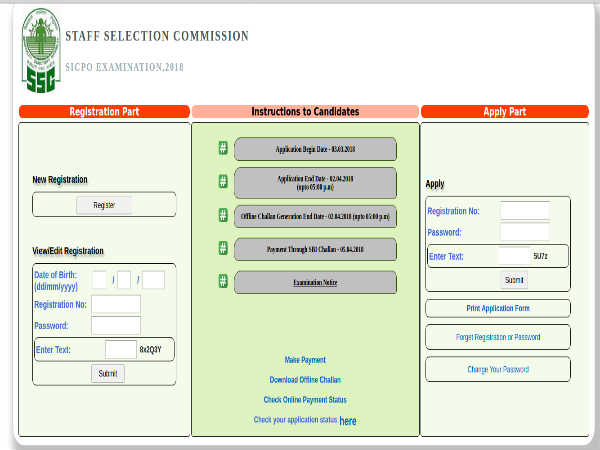Viewport: 600px width, 450px height.
Task: Focus Registration No field in View/Edit Registration
Action: pos(116,305)
